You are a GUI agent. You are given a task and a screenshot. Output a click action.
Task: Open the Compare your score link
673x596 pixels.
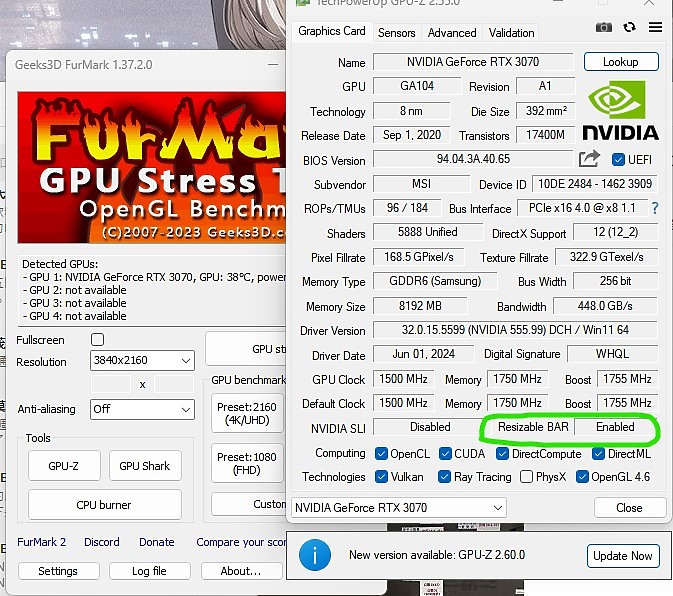click(x=241, y=542)
